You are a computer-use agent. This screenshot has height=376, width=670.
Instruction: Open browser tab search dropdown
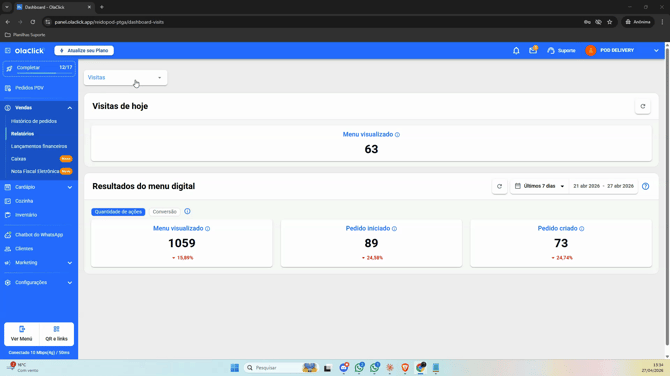tap(7, 7)
